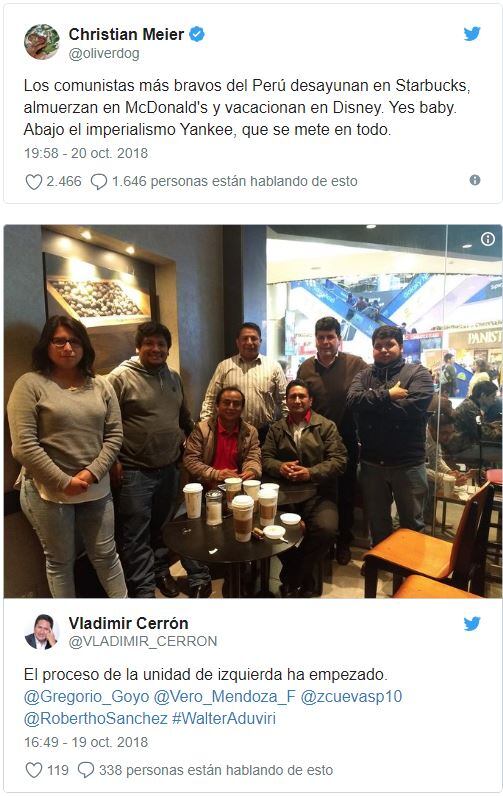Click the @zcuevasp10 mention
The image size is (503, 796).
351,696
